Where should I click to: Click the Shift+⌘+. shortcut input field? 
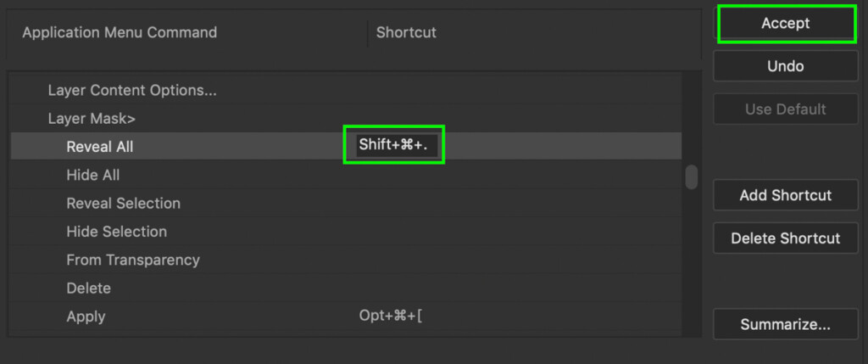coord(394,145)
